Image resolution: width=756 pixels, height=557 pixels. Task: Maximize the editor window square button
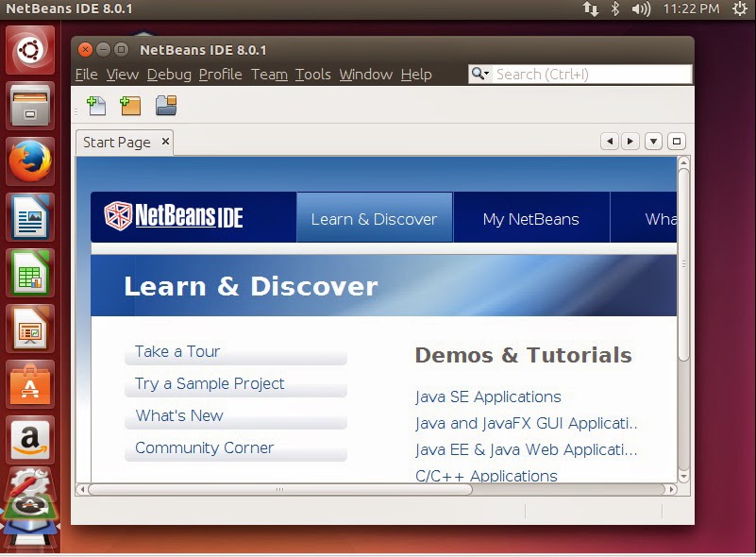(677, 142)
